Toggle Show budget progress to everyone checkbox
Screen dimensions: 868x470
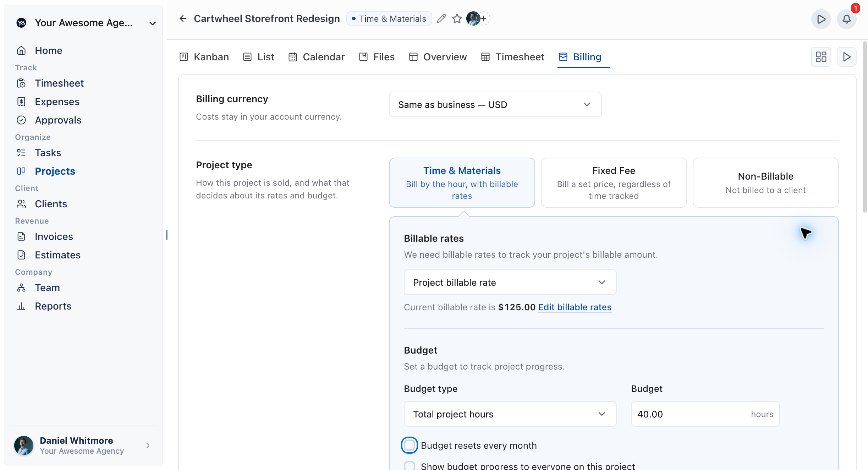pos(409,466)
